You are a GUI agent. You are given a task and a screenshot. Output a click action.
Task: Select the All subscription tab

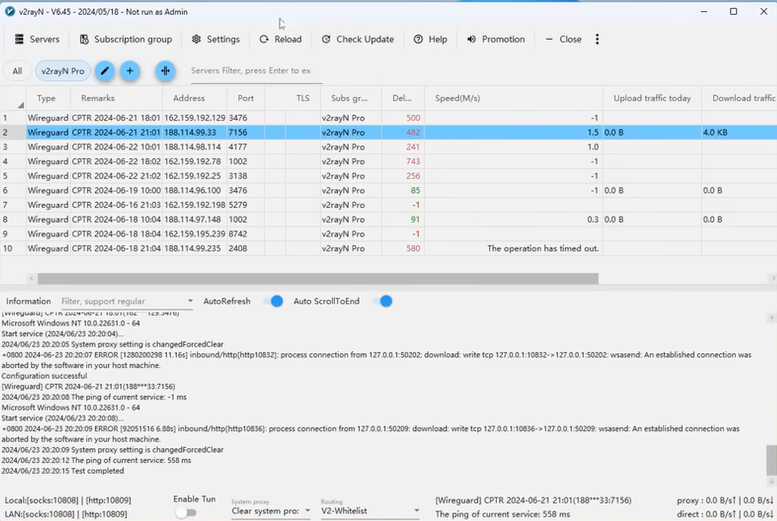(x=17, y=71)
